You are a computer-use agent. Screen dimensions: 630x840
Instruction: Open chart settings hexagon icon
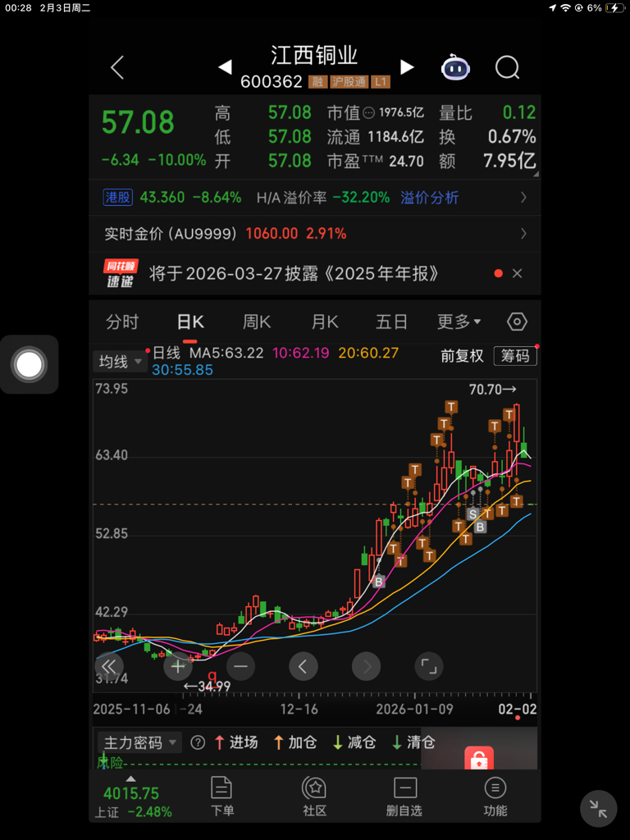pos(517,322)
